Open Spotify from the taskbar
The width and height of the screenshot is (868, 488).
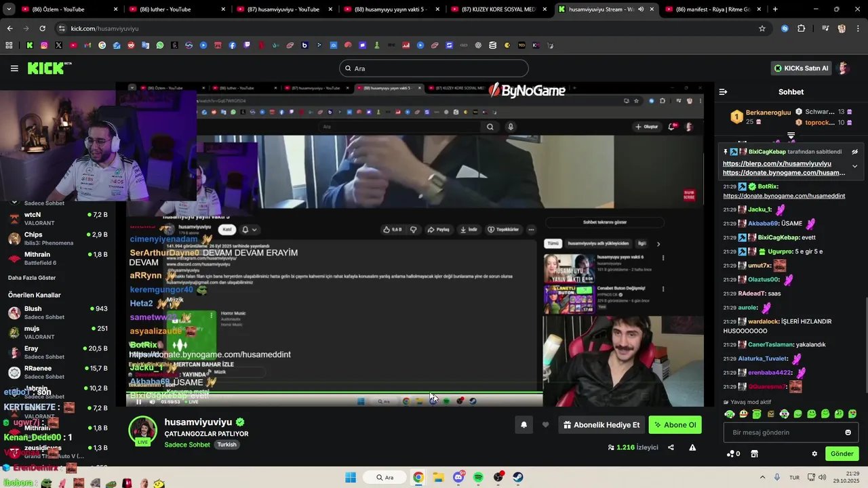479,477
